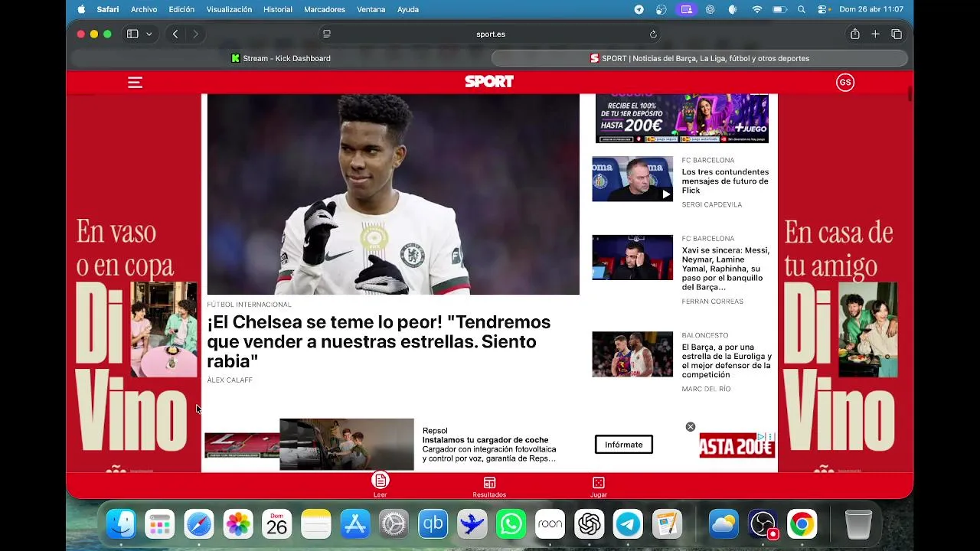Switch to Stream - Kick Dashboard tab

pyautogui.click(x=280, y=58)
